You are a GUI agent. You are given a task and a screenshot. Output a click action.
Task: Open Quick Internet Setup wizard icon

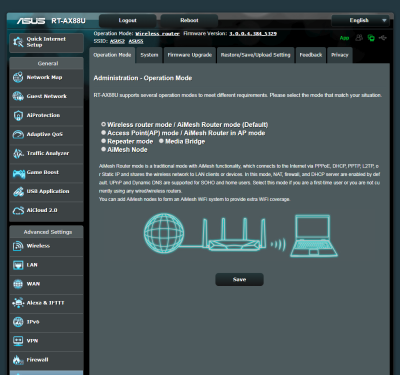(x=18, y=42)
